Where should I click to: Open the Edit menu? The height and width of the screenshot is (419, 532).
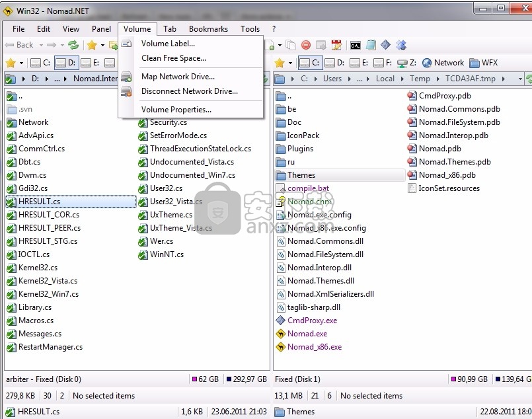point(44,29)
